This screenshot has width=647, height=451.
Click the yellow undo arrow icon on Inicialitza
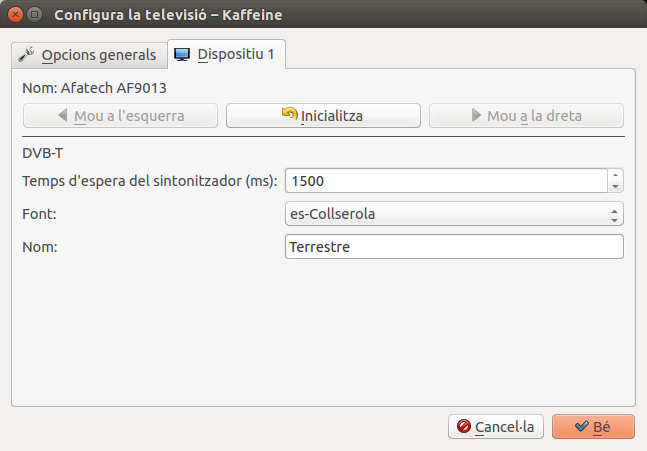(x=290, y=115)
